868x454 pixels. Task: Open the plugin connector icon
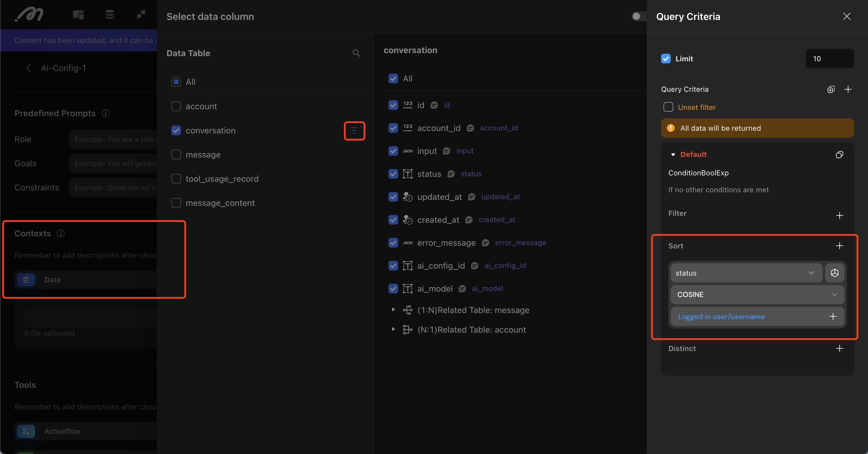(x=141, y=14)
